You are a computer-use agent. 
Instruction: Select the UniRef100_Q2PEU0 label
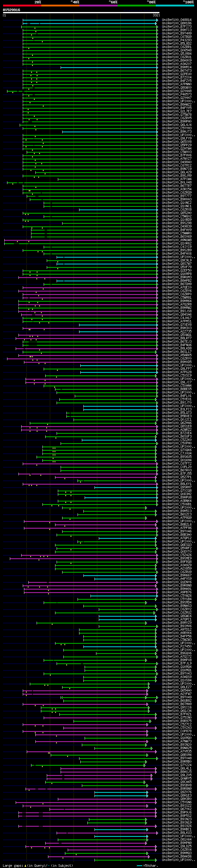176,74
